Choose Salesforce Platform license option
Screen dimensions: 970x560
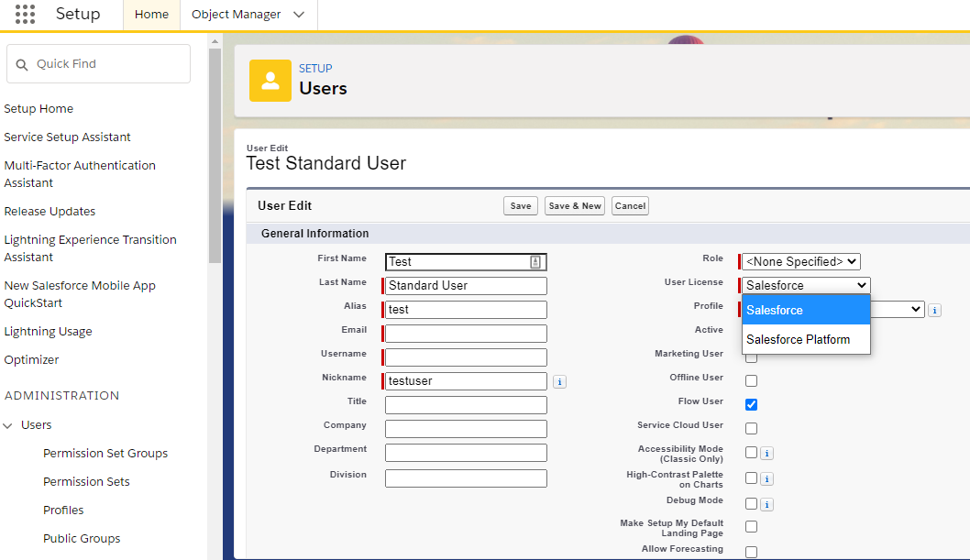click(x=806, y=339)
